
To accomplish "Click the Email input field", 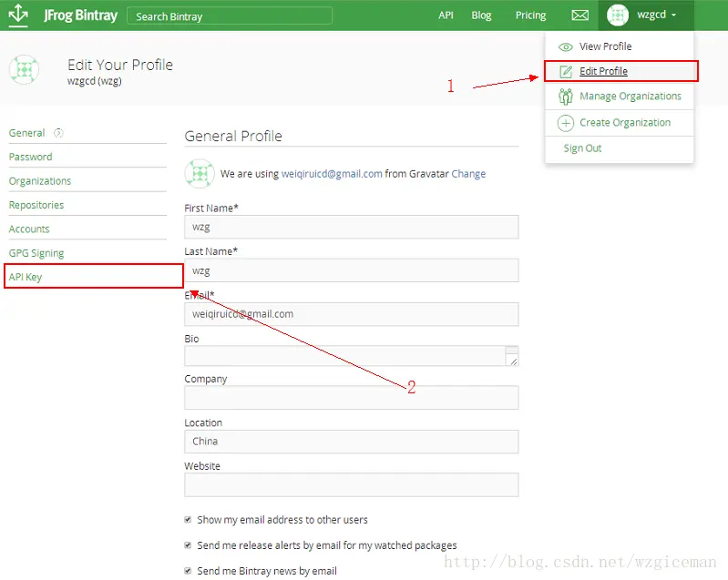I will click(352, 314).
